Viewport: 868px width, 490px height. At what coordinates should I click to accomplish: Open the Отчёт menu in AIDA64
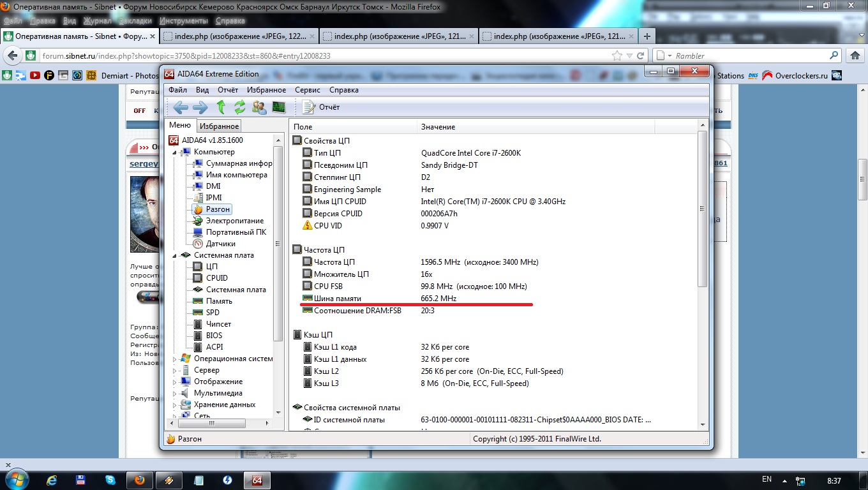click(x=228, y=90)
